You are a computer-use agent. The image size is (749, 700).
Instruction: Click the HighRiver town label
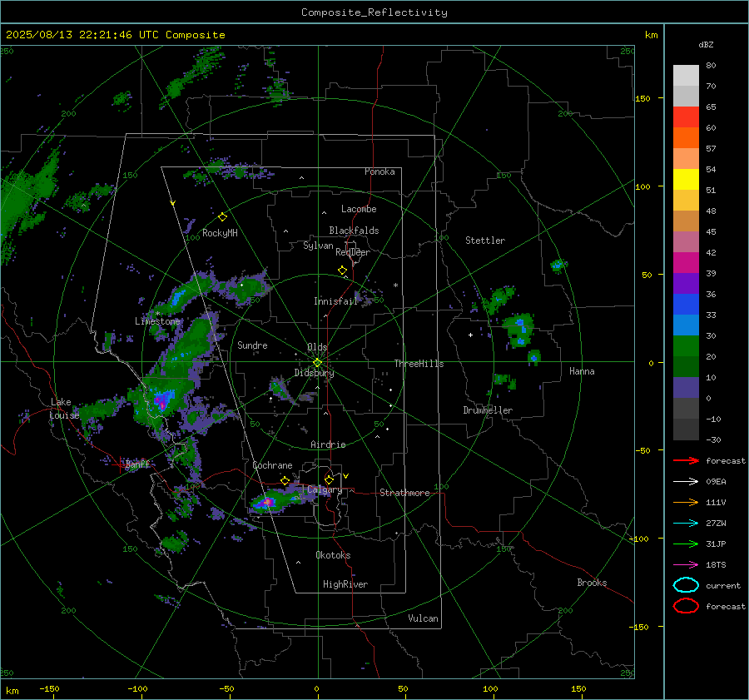[x=345, y=584]
